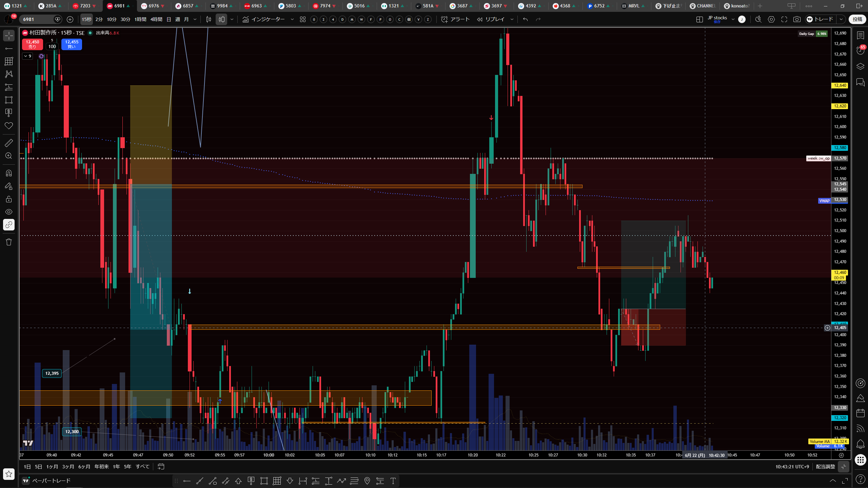Take a chart snapshot with camera icon
Viewport: 868px width, 488px height.
[797, 19]
